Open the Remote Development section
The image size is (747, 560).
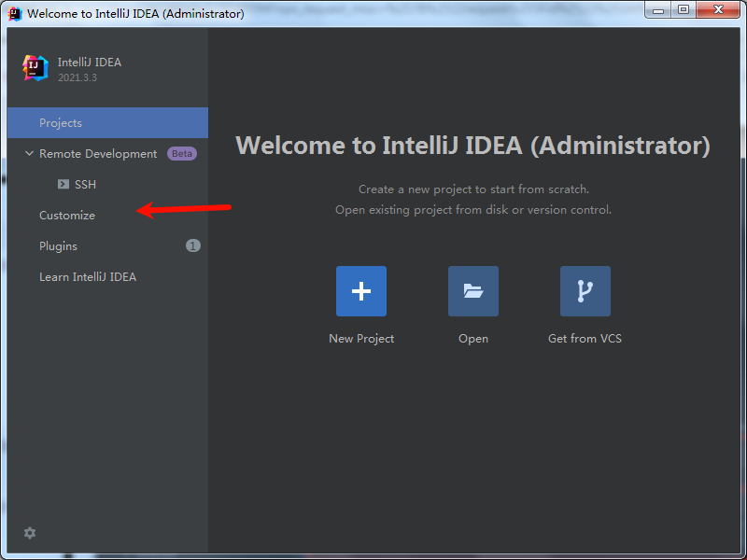107,154
